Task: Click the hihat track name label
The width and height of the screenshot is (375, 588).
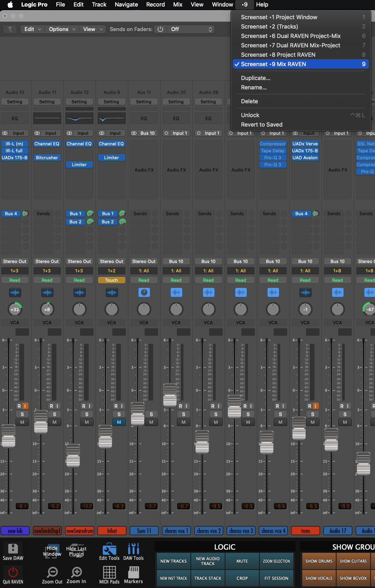Action: click(x=112, y=531)
